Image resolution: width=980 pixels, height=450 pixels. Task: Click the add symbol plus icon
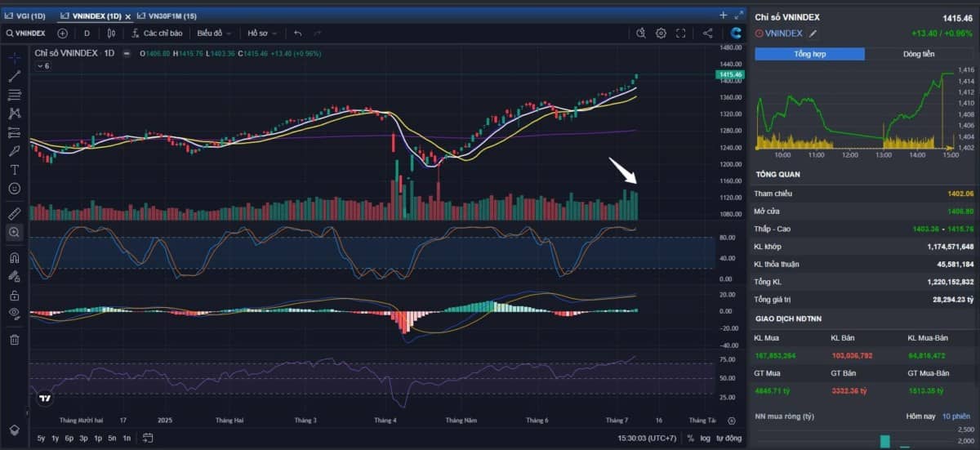point(63,33)
